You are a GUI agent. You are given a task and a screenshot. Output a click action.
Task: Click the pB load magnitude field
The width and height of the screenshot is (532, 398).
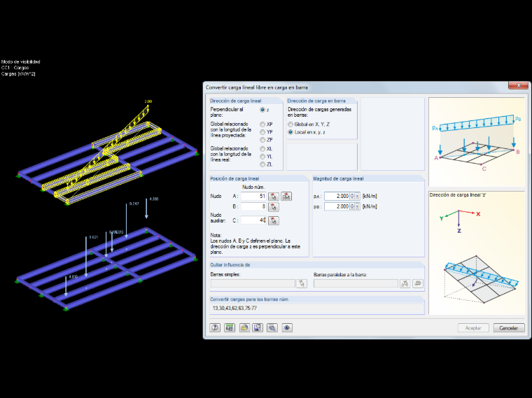coord(337,206)
